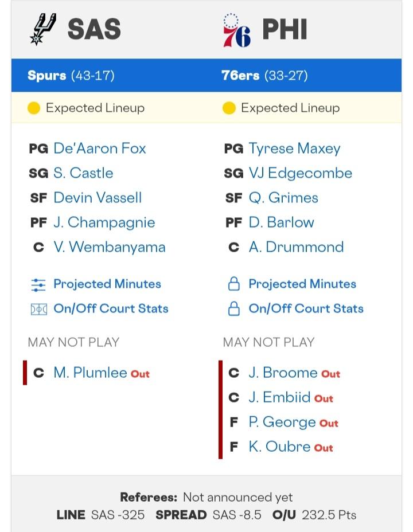Click the 76ers yellow expected lineup dot
Screen dimensions: 413x532
click(x=229, y=108)
